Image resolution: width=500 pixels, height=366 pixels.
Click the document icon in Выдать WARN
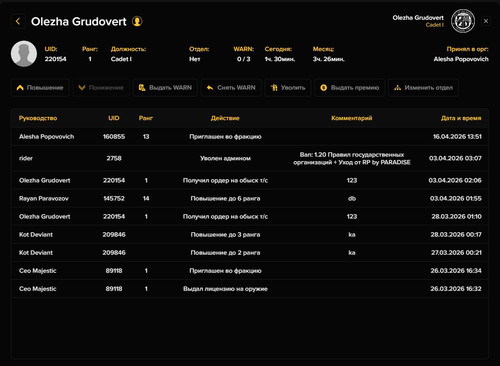(x=142, y=88)
